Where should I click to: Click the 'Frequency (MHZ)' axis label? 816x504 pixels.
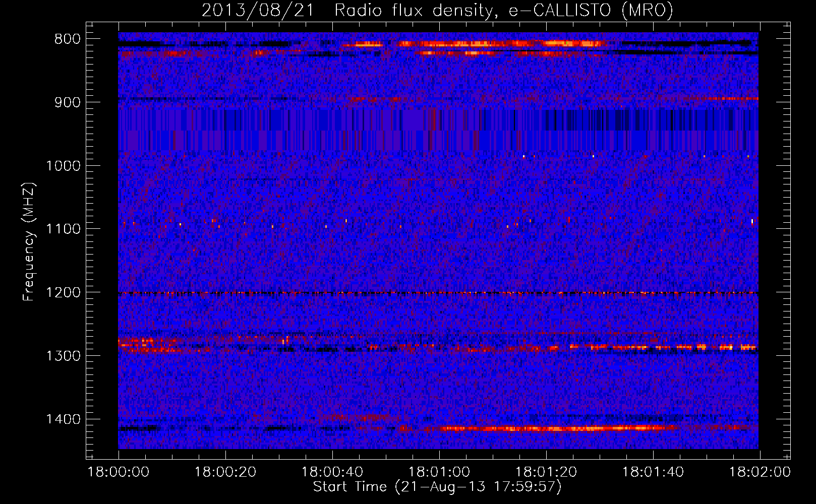pyautogui.click(x=29, y=242)
